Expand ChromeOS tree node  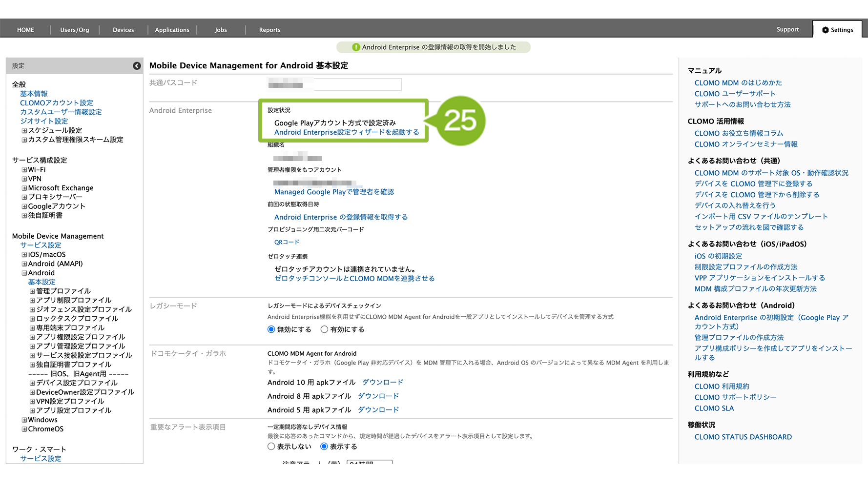point(24,429)
